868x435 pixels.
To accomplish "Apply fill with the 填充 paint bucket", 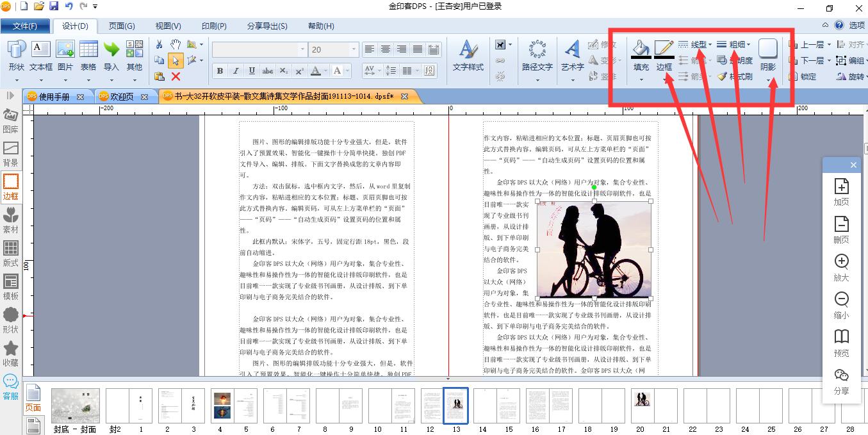I will point(641,55).
